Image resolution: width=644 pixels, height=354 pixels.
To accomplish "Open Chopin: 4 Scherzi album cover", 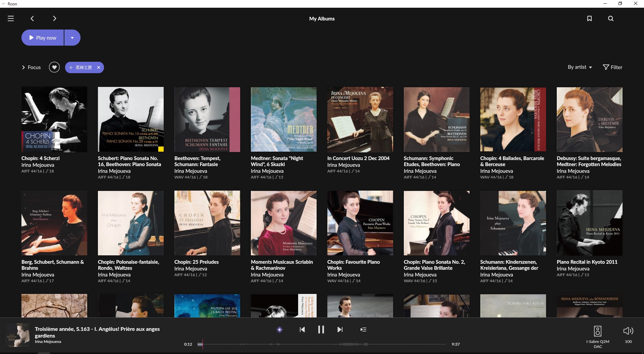I will click(x=54, y=119).
